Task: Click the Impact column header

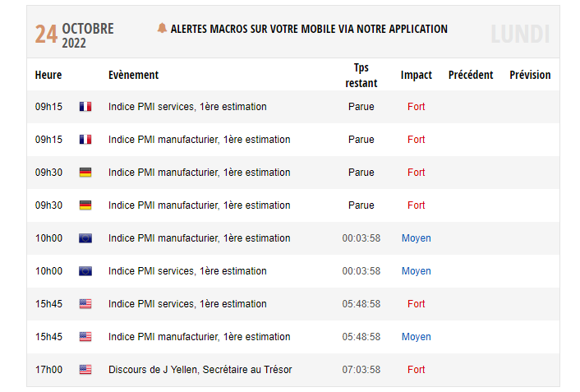Action: coord(417,75)
